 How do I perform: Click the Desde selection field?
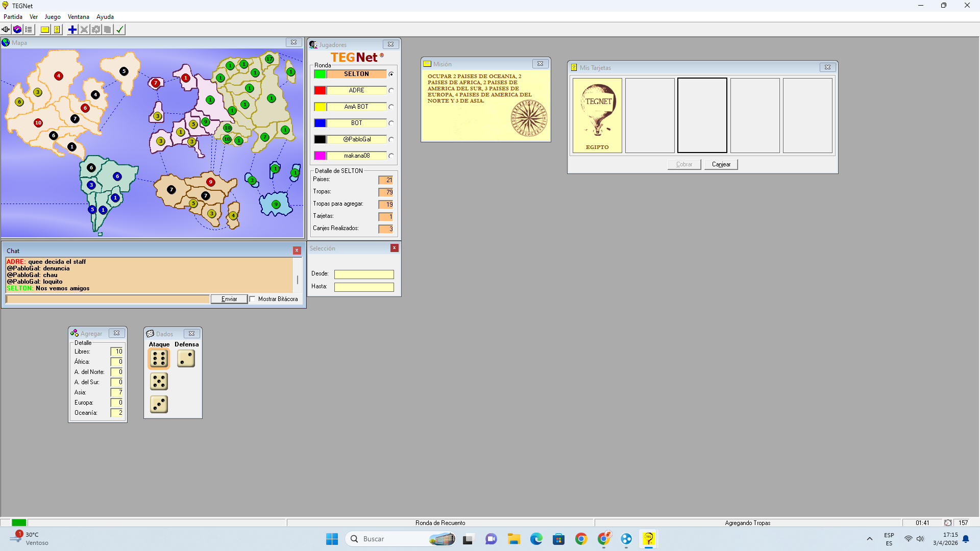pyautogui.click(x=364, y=274)
